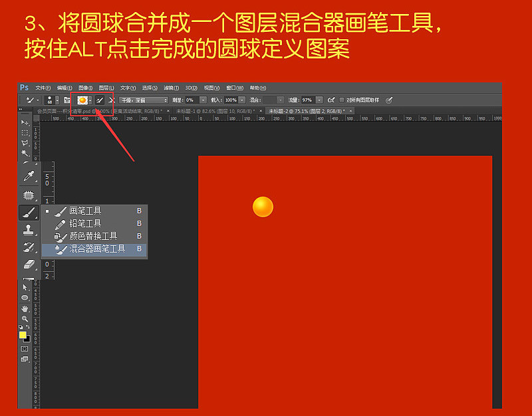Viewport: 532px width, 416px height.
Task: Select the Eyedropper tool in the toolbar
Action: [x=27, y=176]
